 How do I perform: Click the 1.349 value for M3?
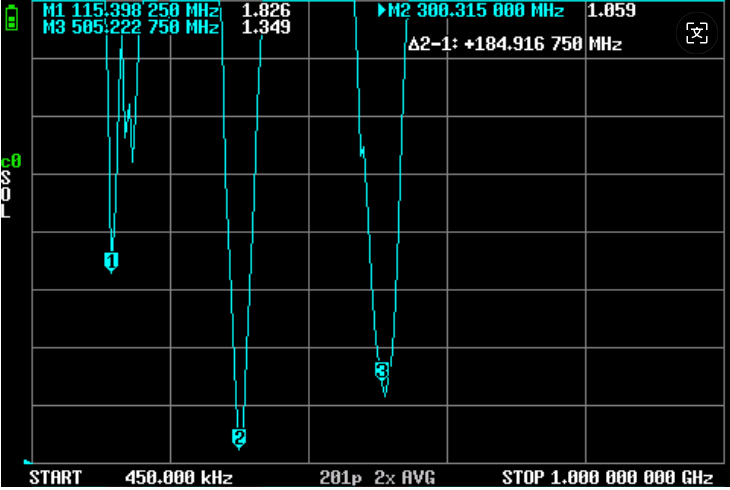coord(266,27)
